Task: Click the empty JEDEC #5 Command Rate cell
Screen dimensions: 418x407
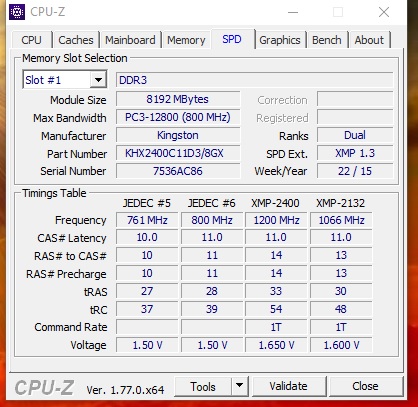Action: point(147,327)
